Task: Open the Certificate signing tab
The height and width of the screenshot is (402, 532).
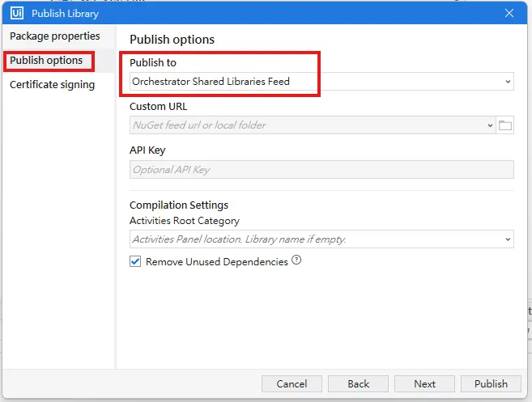Action: tap(52, 85)
